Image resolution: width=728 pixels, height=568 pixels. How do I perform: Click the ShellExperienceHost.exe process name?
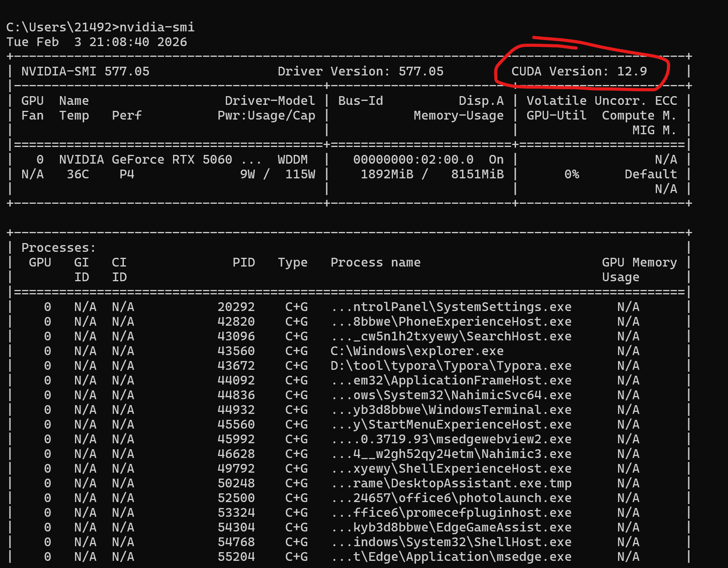[451, 469]
